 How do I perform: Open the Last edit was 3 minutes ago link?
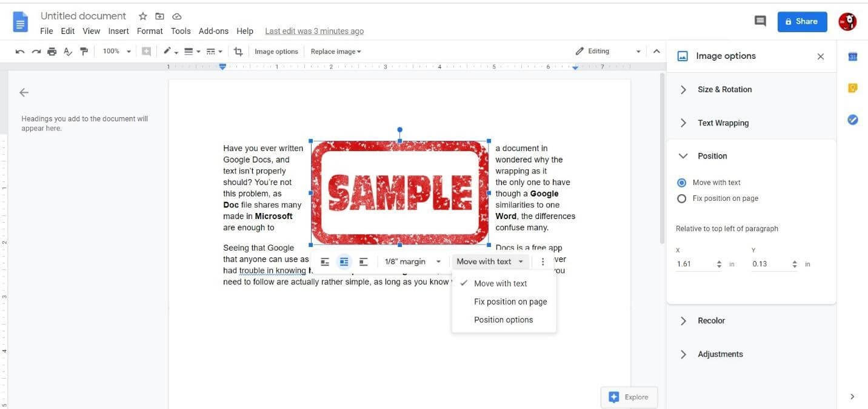[315, 31]
